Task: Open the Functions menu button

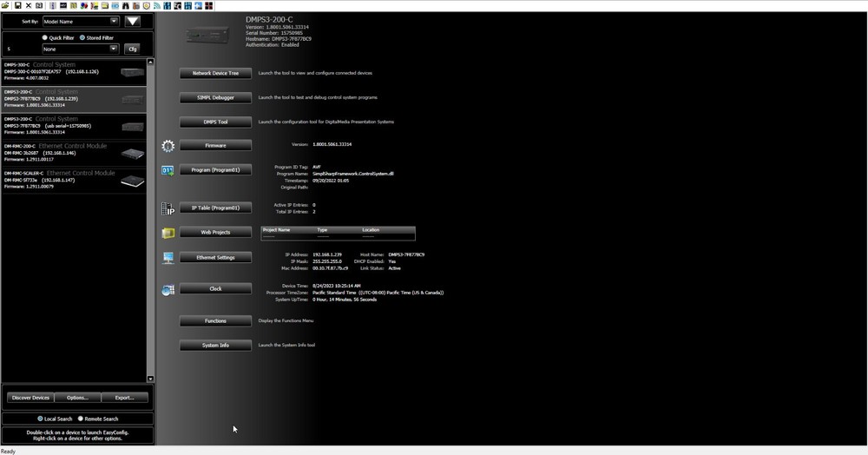Action: coord(215,320)
